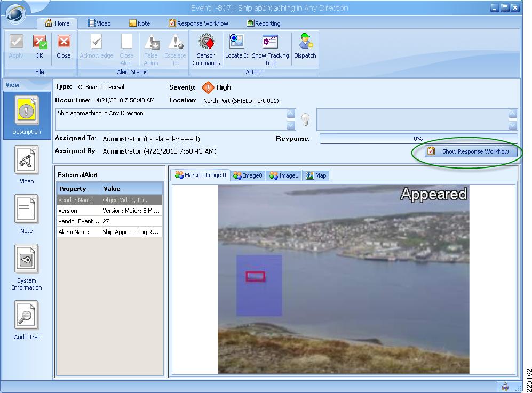Acknowledge the alert
This screenshot has width=532, height=393.
pyautogui.click(x=97, y=46)
